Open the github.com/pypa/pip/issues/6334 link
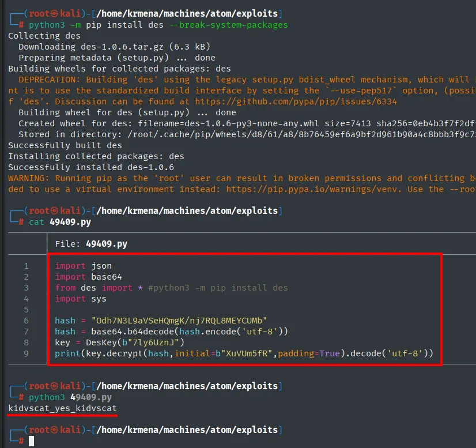This screenshot has height=448, width=476. (296, 101)
